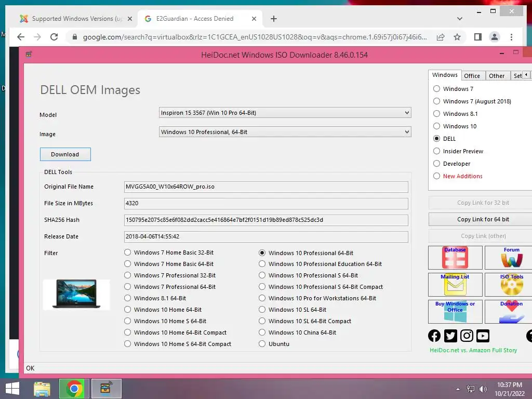The image size is (532, 399).
Task: Close Supported Windows Versions tab
Action: (129, 19)
